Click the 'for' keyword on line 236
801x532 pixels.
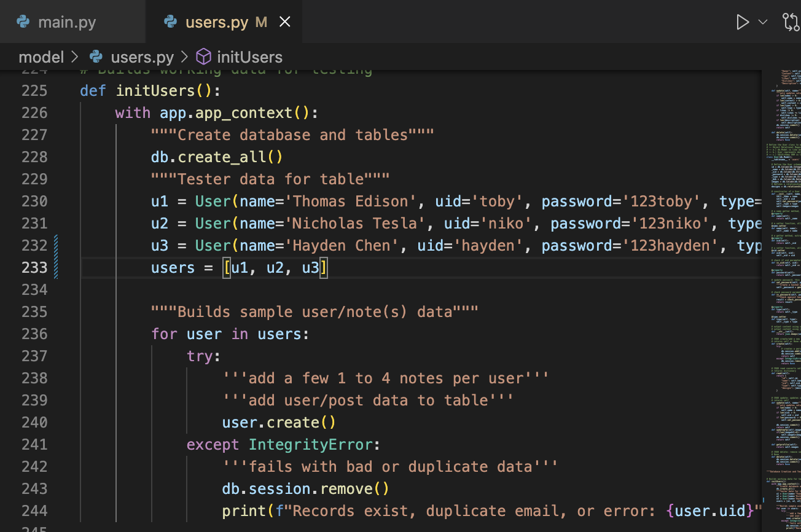164,334
